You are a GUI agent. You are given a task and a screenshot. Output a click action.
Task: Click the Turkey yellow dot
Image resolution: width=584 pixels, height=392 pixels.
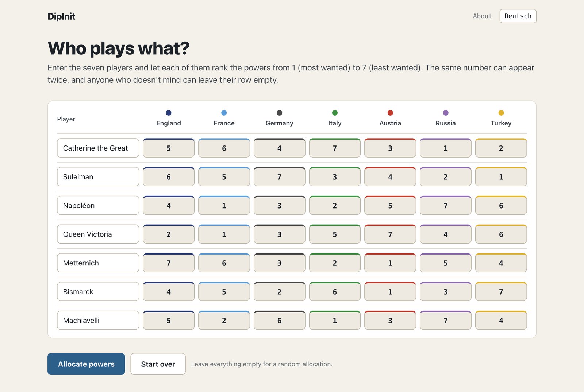(x=501, y=113)
